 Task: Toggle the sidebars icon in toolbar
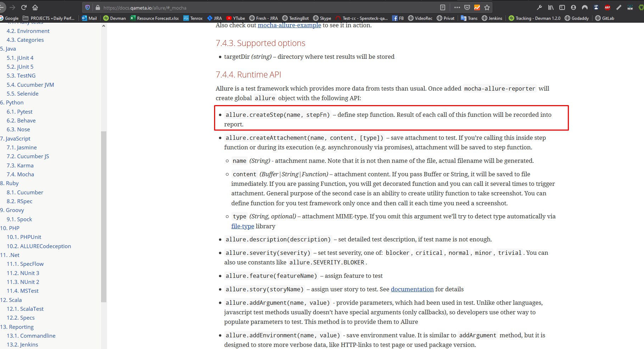562,7
